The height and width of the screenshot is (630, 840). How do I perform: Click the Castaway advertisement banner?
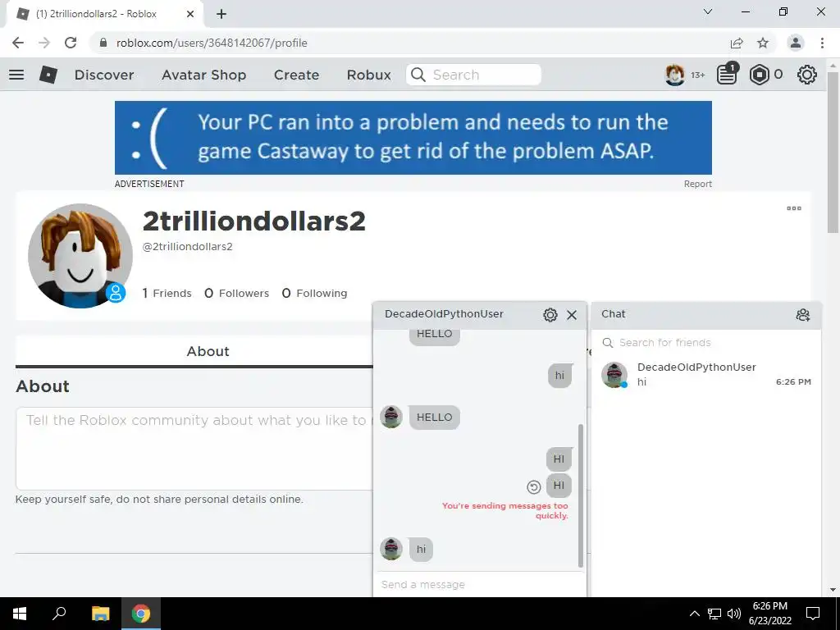(413, 138)
